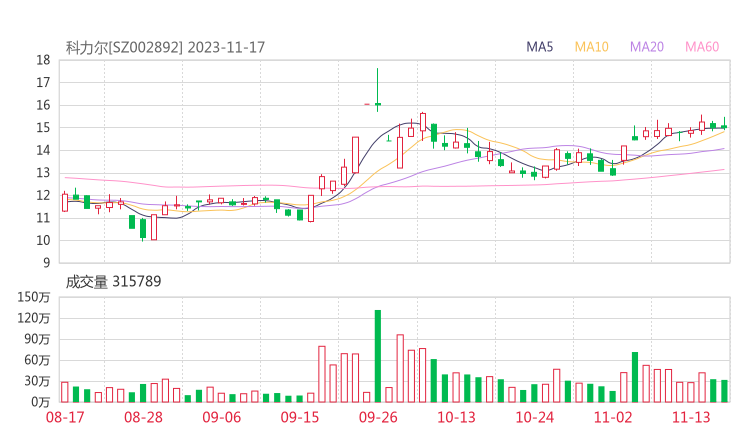740x440 pixels.
Task: Click the 17 price axis label
Action: pos(43,83)
